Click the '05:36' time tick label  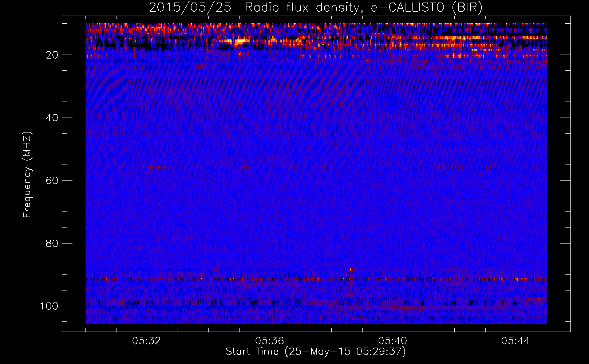tap(270, 341)
